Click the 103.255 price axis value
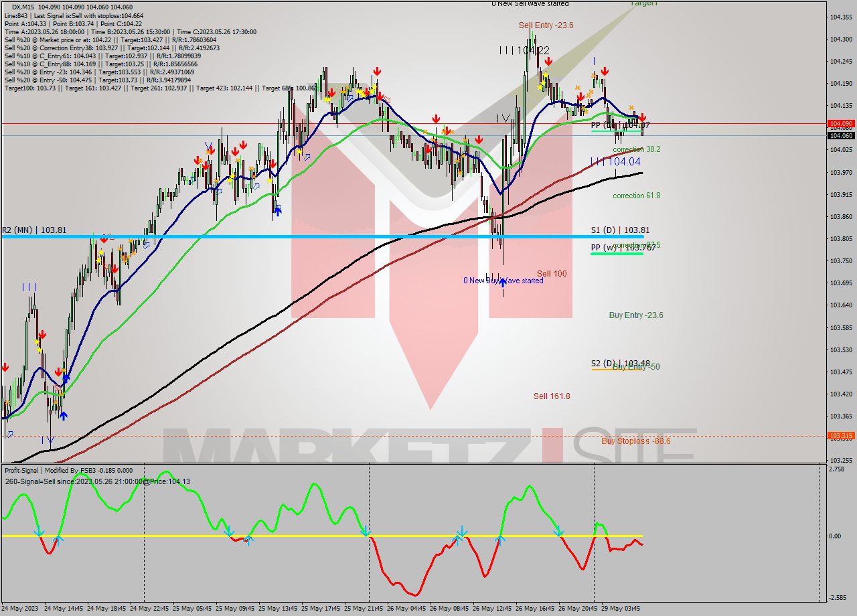857x616 pixels. (840, 460)
